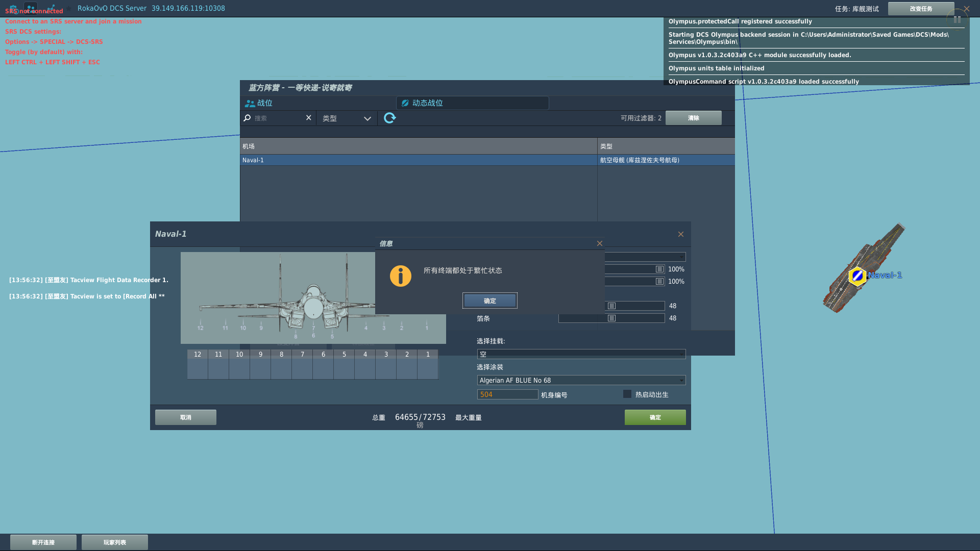The image size is (980, 551).
Task: Enable the 热启动出生 checkbox
Action: 627,394
